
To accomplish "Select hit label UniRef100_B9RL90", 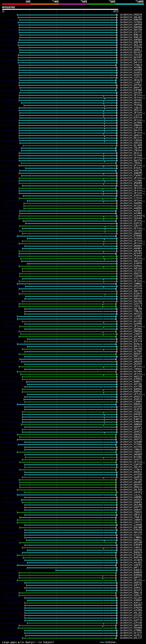I will (131, 37).
